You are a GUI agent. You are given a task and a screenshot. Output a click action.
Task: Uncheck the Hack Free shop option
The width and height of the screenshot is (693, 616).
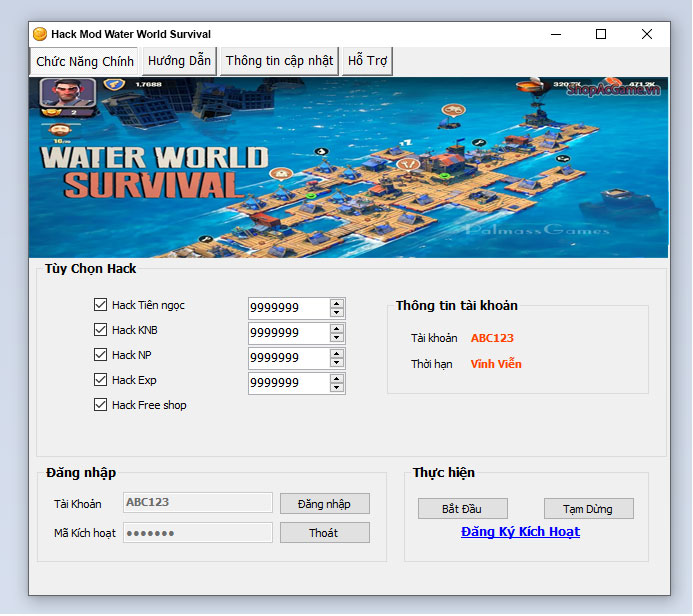100,405
